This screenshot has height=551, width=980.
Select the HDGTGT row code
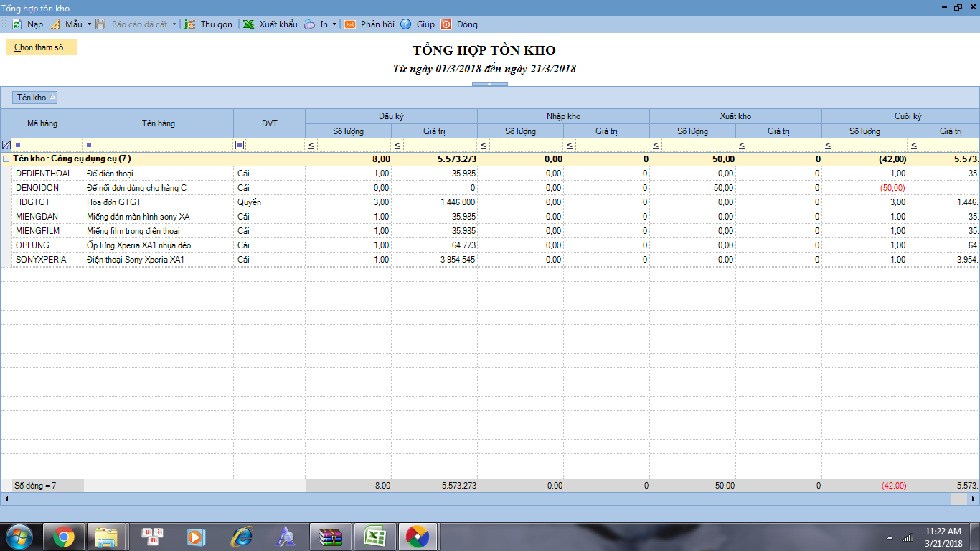[32, 202]
